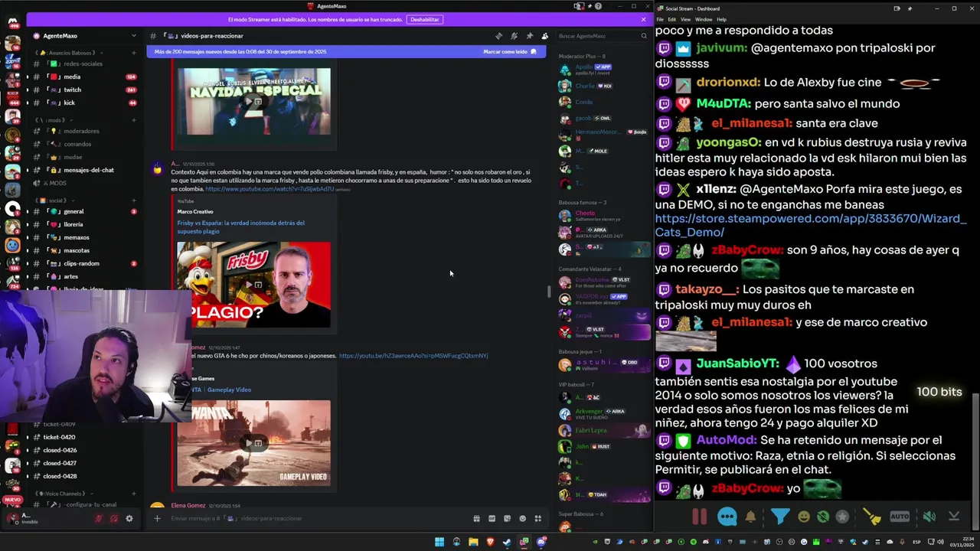This screenshot has height=551, width=980.
Task: Open Window menu in Social Stream
Action: pyautogui.click(x=704, y=19)
